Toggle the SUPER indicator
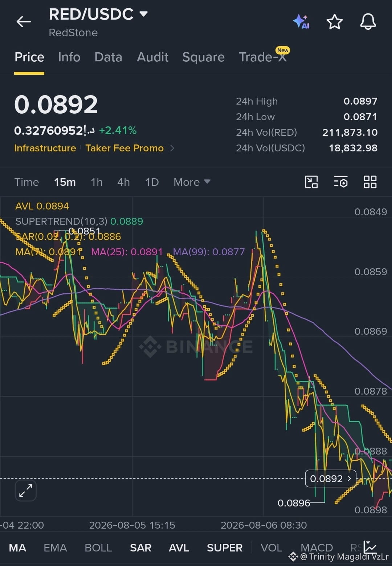This screenshot has width=392, height=566. (x=225, y=547)
